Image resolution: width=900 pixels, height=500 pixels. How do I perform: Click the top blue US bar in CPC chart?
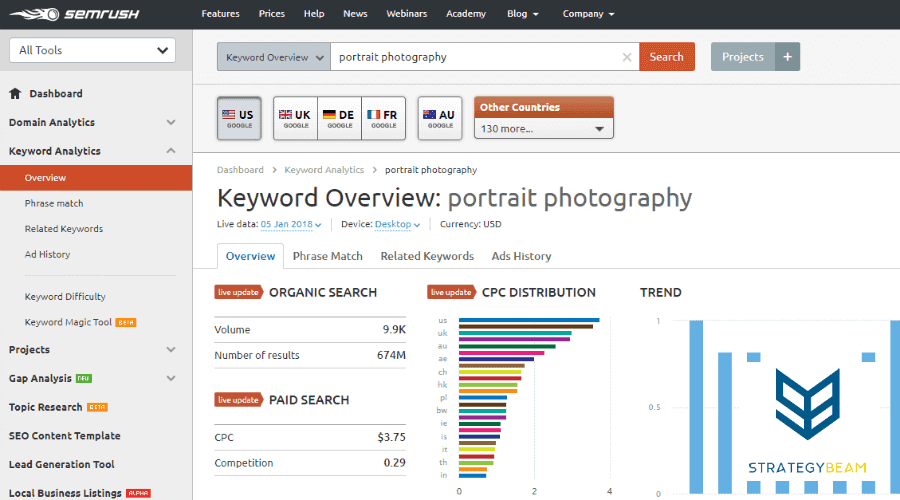tap(529, 320)
